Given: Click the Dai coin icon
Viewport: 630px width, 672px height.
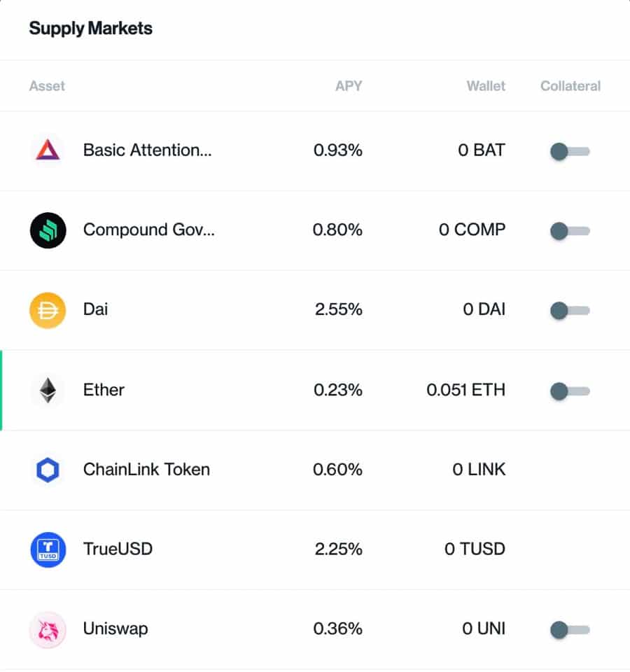Looking at the screenshot, I should click(x=48, y=310).
